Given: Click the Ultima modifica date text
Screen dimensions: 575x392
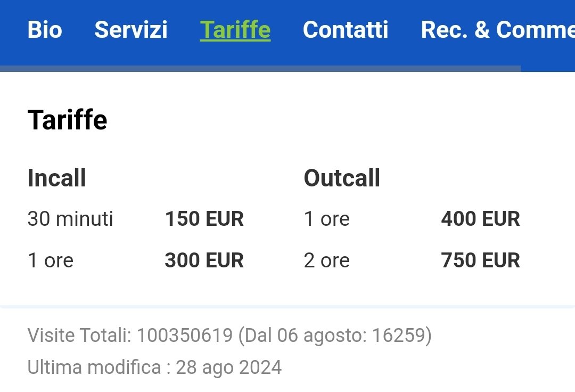Looking at the screenshot, I should coord(154,367).
